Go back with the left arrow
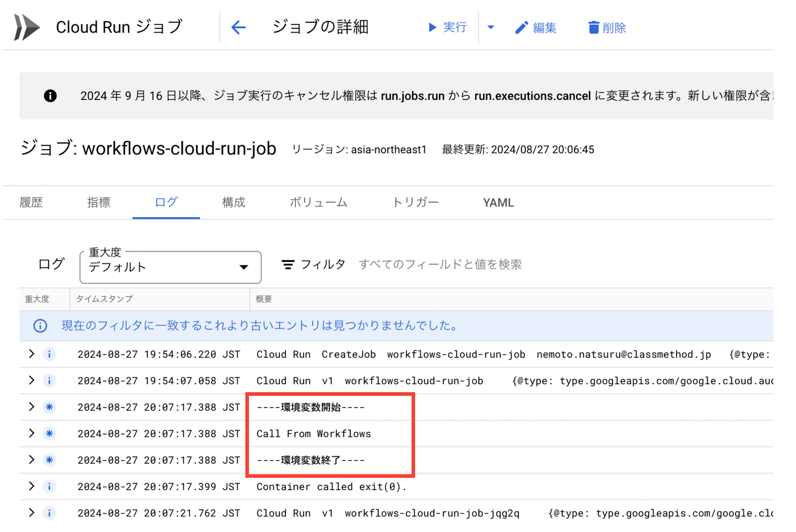 point(238,27)
